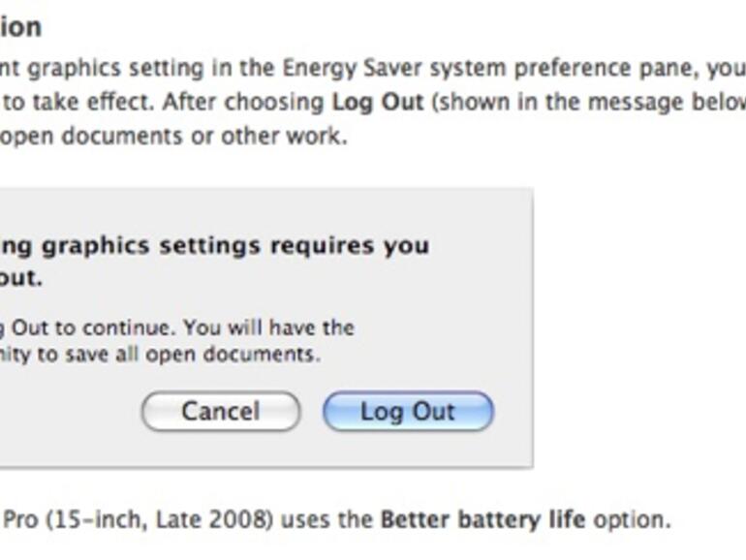746x560 pixels.
Task: Click the word 'option.' in bottom line
Action: click(x=632, y=519)
